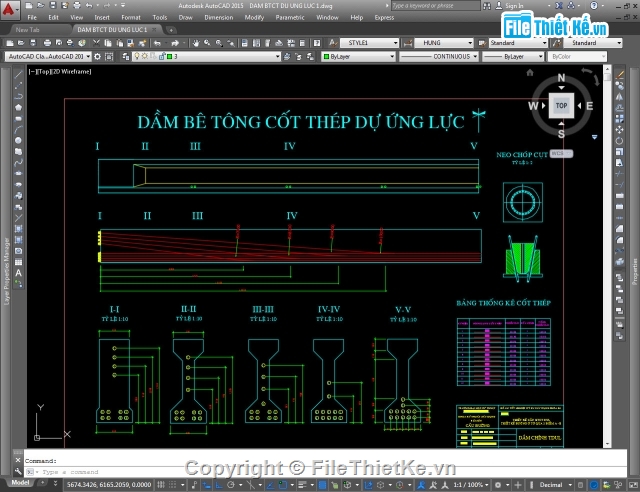Click the Zoom Realtime magnifier icon

(x=207, y=43)
